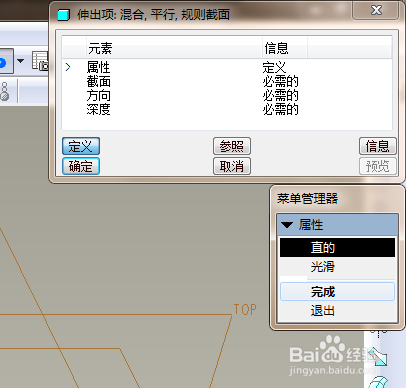The height and width of the screenshot is (388, 406).
Task: Click the 伸出项 dialog title icon
Action: pyautogui.click(x=63, y=15)
